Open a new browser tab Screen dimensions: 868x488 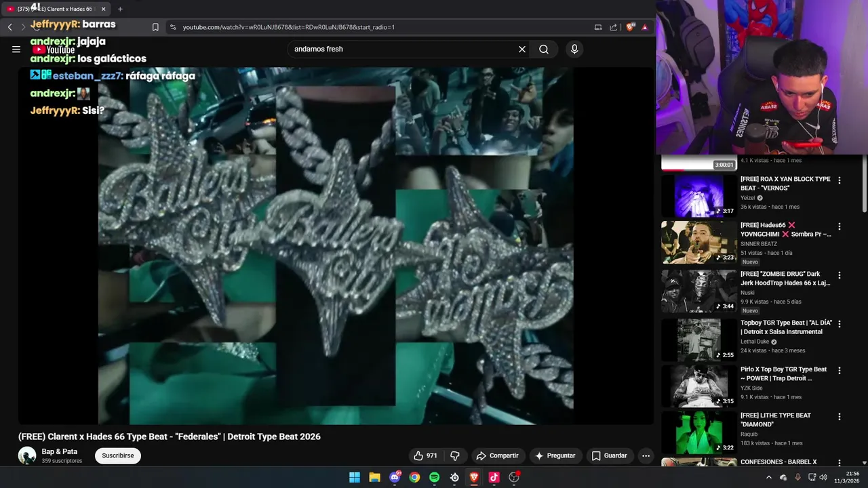pyautogui.click(x=120, y=9)
